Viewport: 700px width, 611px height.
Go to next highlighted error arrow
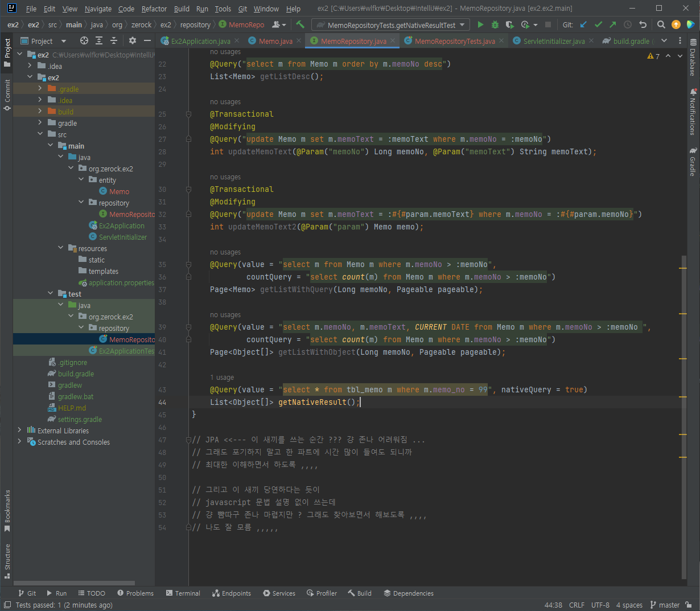(x=680, y=56)
